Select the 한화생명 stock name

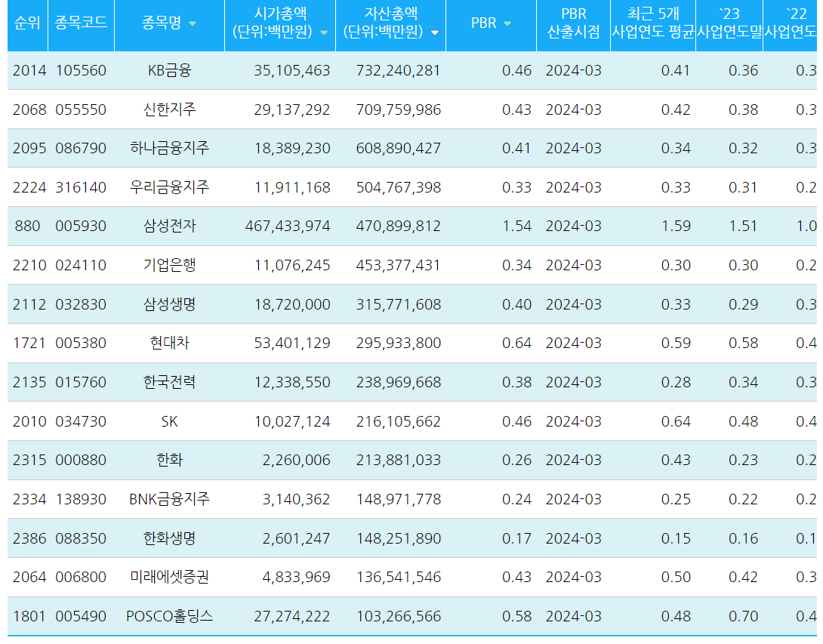(x=170, y=538)
